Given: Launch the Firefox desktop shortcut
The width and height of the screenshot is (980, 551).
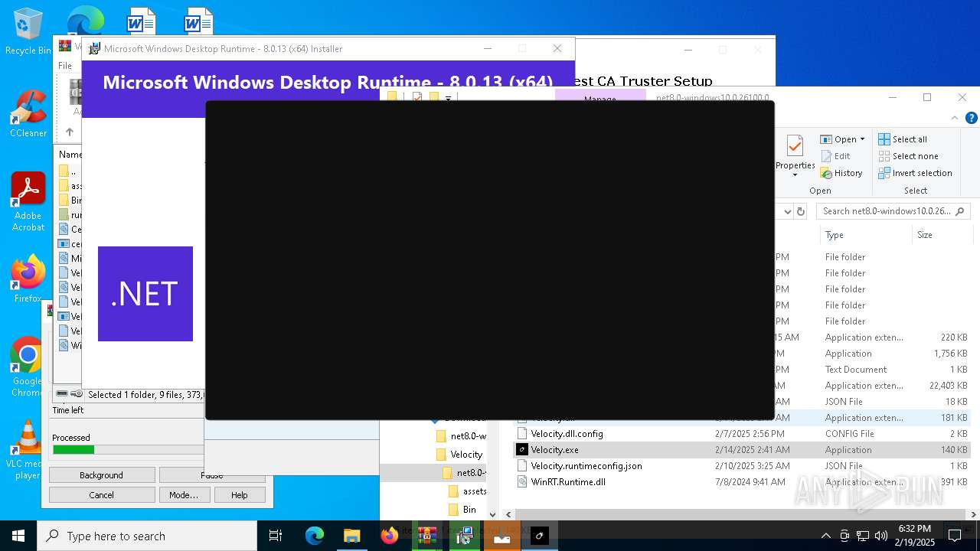Looking at the screenshot, I should (28, 279).
